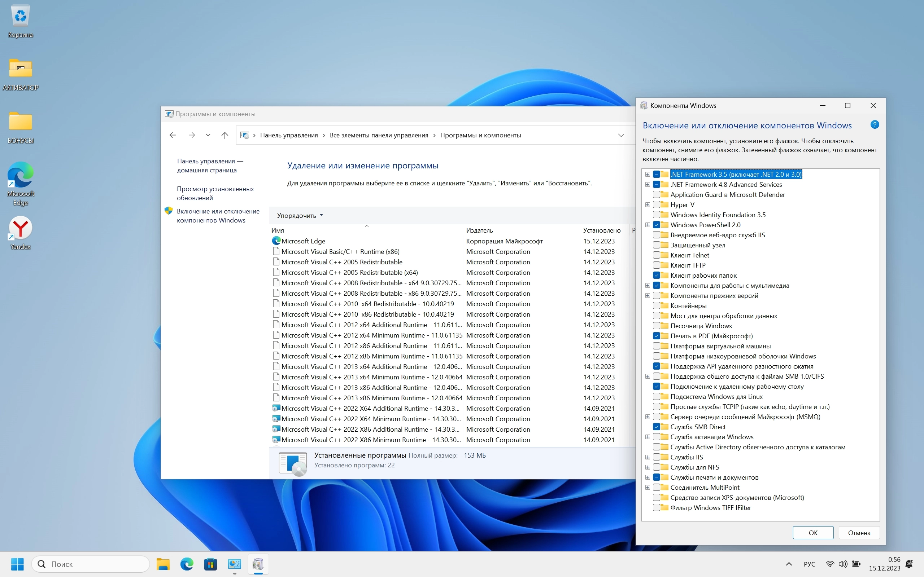Expand .NET Framework 3.5 tree node
The height and width of the screenshot is (577, 924).
(648, 175)
